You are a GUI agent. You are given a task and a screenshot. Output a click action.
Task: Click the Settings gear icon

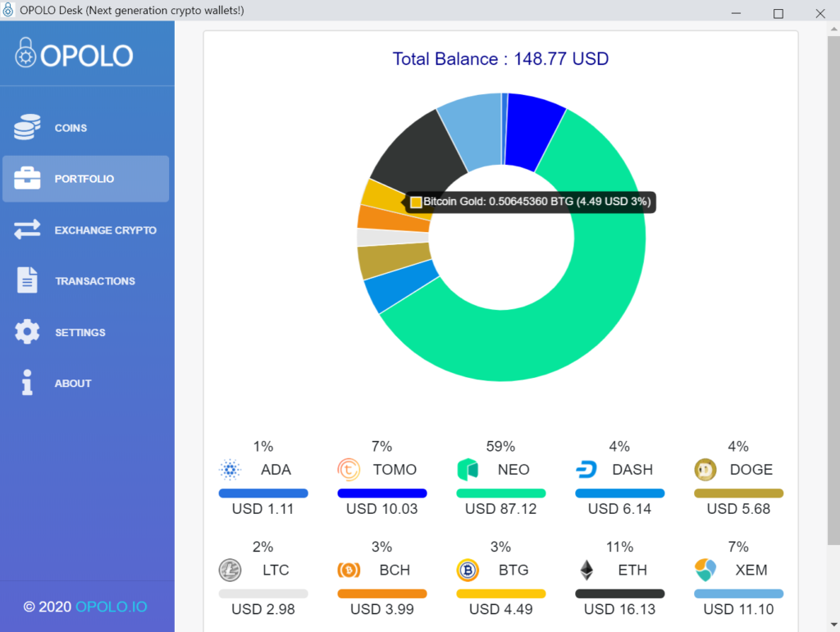tap(27, 332)
